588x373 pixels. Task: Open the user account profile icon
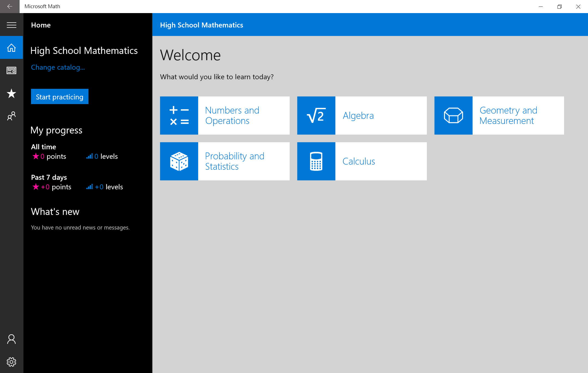11,339
